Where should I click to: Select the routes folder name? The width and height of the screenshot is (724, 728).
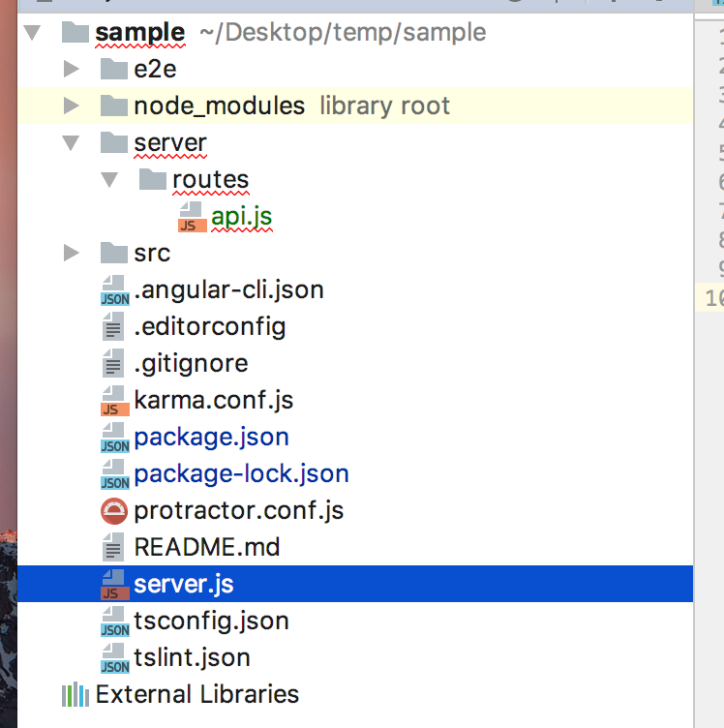(x=211, y=180)
